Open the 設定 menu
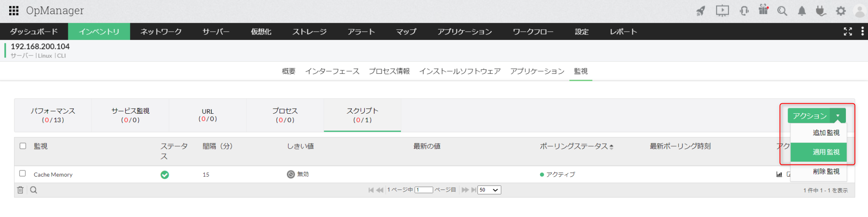This screenshot has height=217, width=868. (582, 32)
